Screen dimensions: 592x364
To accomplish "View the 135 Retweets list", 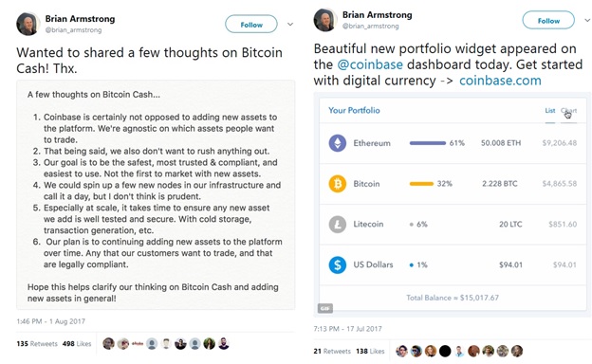I will coord(37,344).
